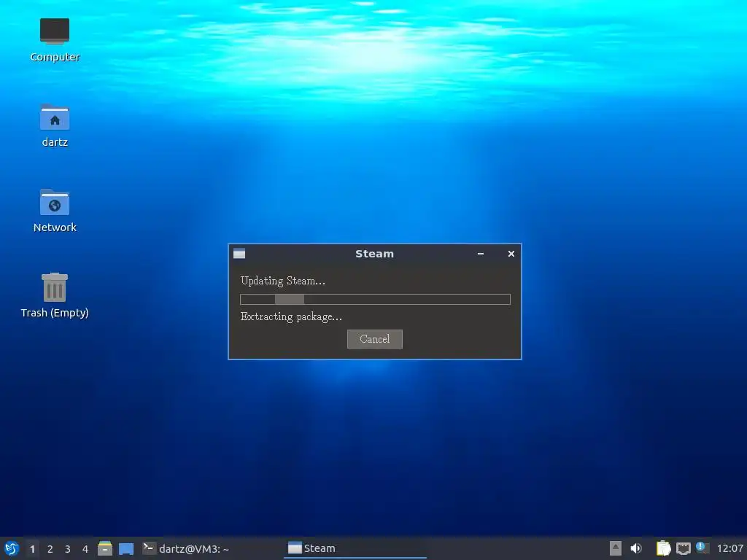Screen dimensions: 747x560
Task: Select the Trash (Empty) icon
Action: pos(55,295)
